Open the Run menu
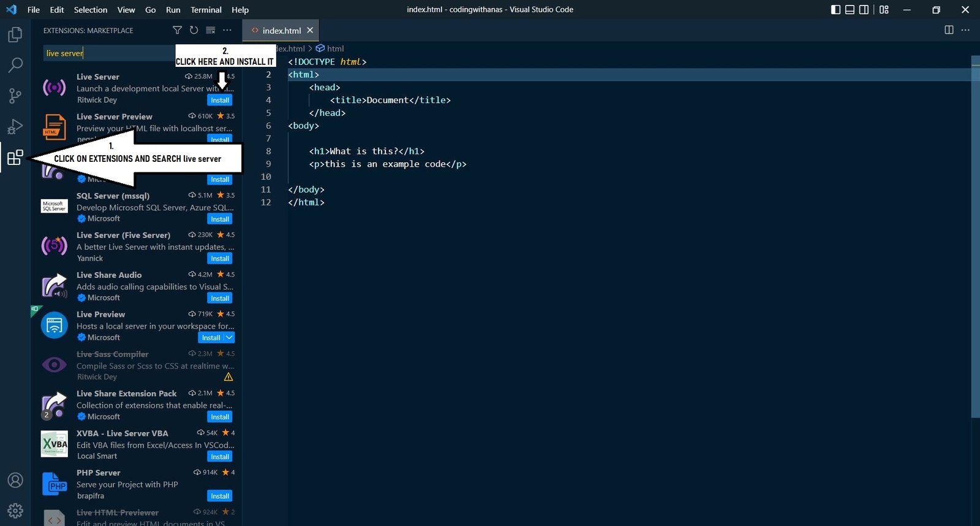The image size is (980, 526). (173, 10)
